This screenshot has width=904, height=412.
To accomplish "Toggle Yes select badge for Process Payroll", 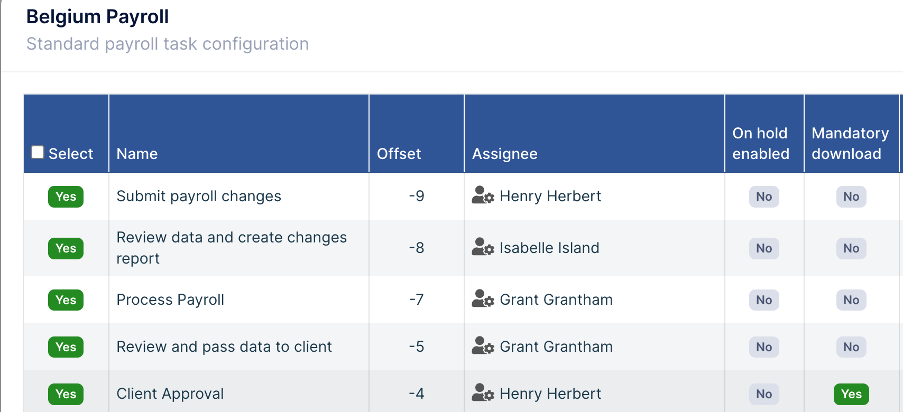I will coord(66,300).
